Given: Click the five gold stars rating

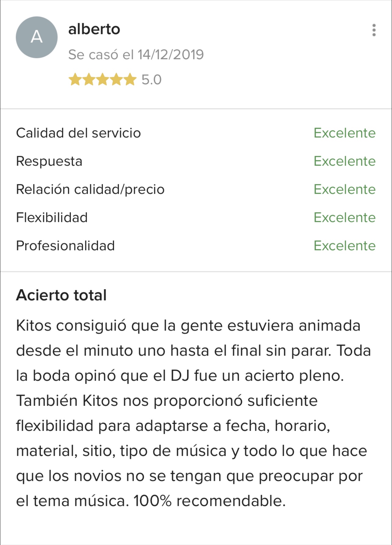Looking at the screenshot, I should click(102, 80).
